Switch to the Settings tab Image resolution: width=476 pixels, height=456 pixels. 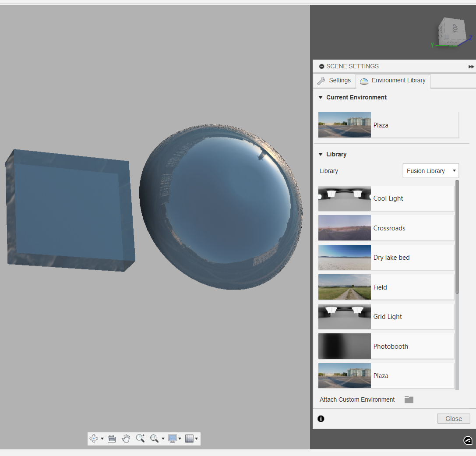pos(334,81)
